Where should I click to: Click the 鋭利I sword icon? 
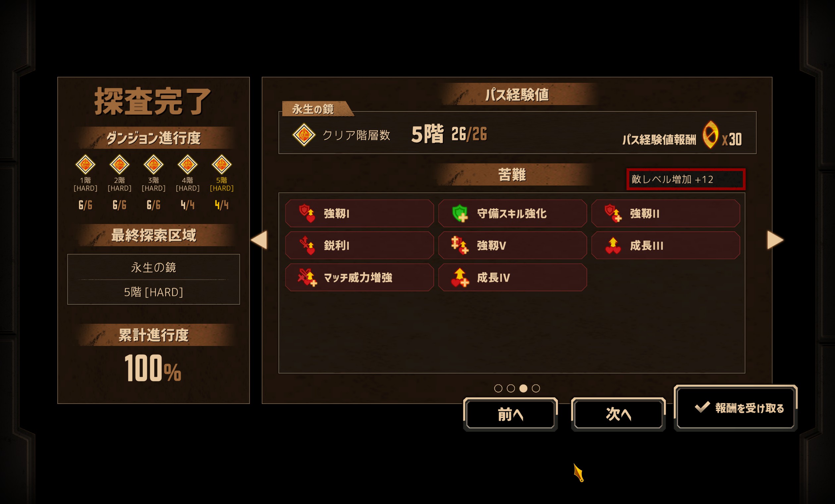pyautogui.click(x=307, y=246)
